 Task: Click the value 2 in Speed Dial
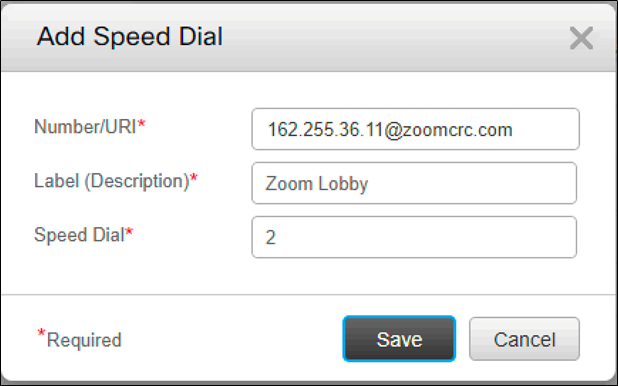(x=270, y=238)
